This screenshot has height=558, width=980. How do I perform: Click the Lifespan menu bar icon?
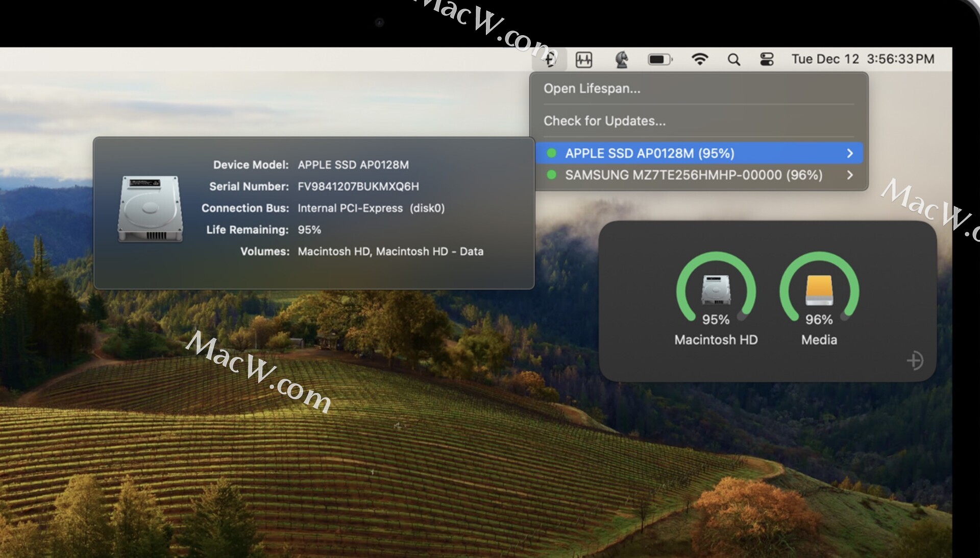tap(549, 60)
